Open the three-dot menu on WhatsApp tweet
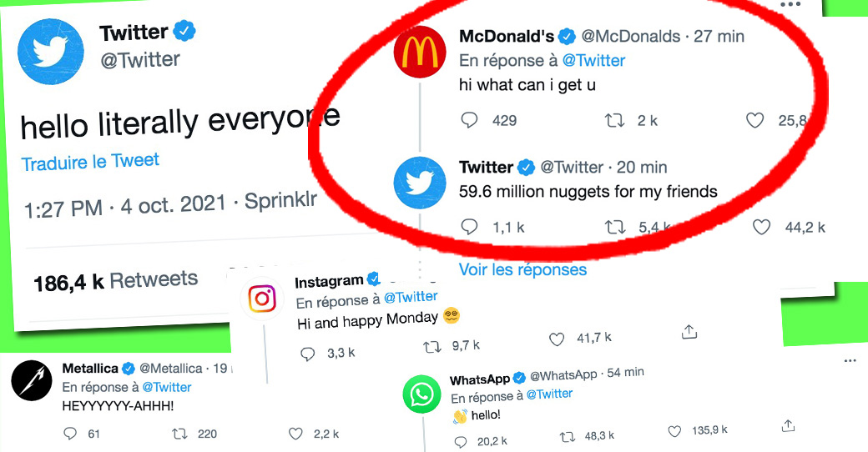This screenshot has width=868, height=452. point(850,361)
